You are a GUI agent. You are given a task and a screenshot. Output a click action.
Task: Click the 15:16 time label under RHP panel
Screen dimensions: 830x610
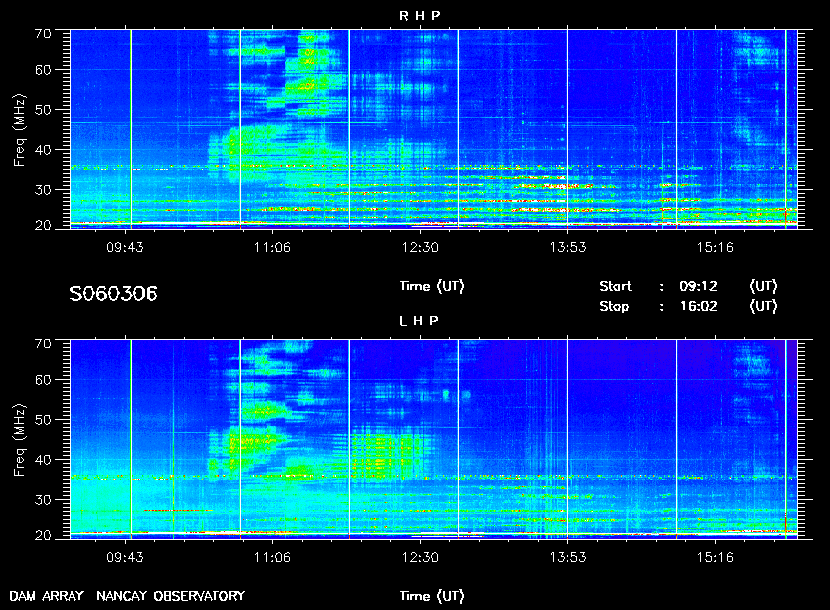click(715, 247)
